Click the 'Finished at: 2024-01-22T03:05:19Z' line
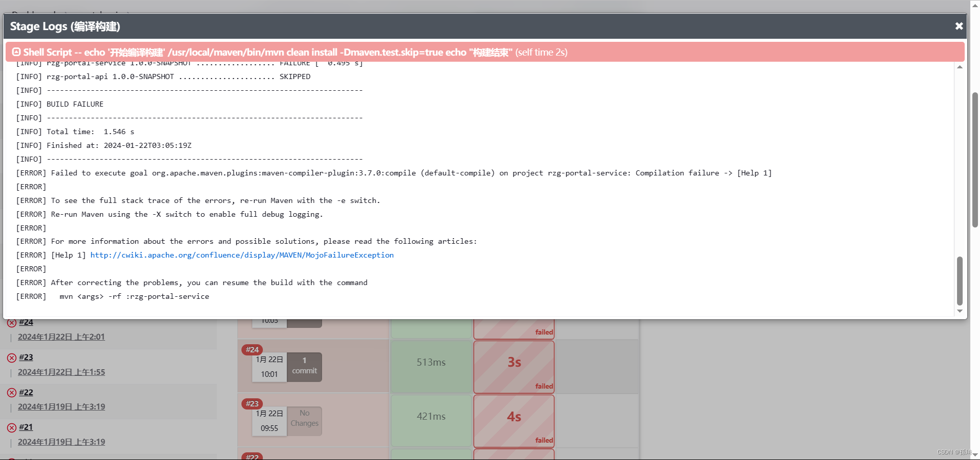The height and width of the screenshot is (460, 980). [104, 145]
